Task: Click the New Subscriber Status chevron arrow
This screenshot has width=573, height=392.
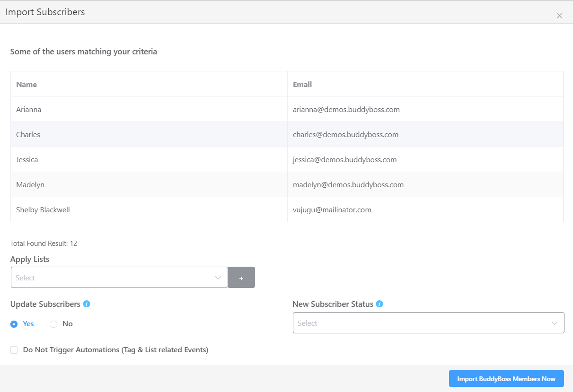Action: [555, 323]
